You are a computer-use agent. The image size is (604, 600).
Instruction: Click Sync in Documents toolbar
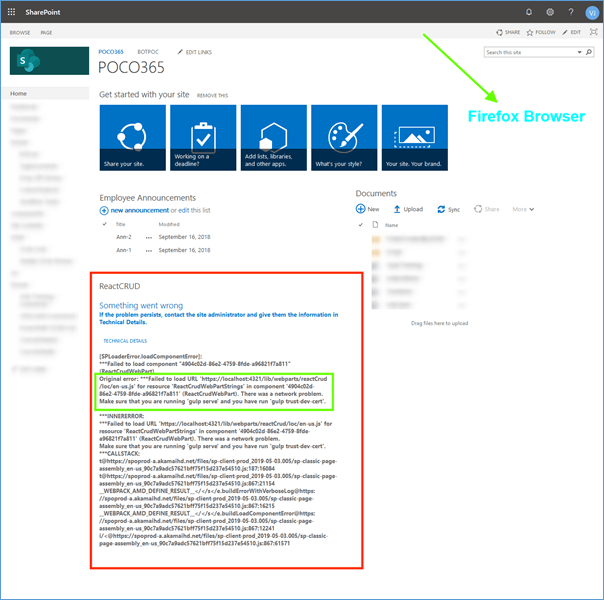click(449, 209)
